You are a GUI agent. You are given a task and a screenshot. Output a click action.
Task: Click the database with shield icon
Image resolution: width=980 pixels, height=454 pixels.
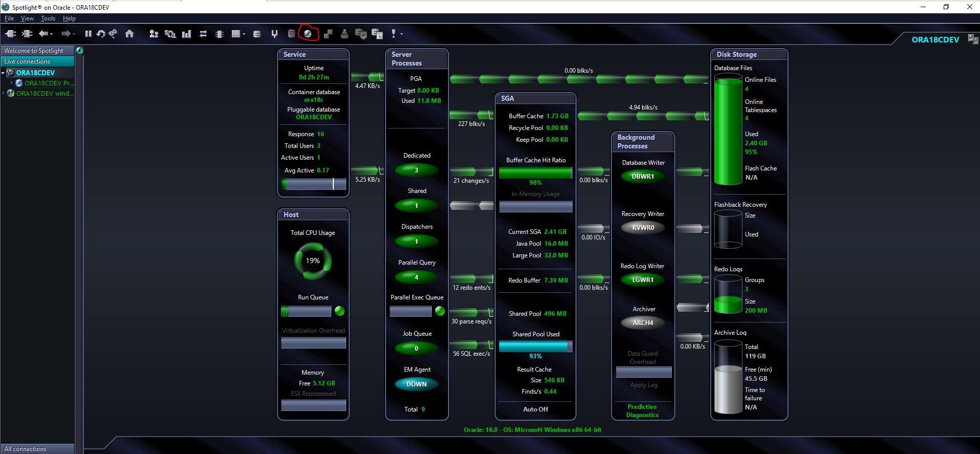(361, 34)
